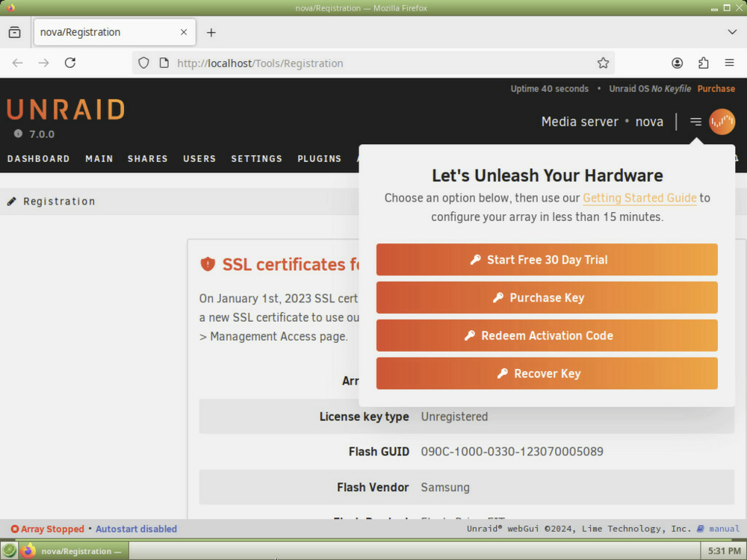Click the manual book icon in footer
747x560 pixels.
701,529
